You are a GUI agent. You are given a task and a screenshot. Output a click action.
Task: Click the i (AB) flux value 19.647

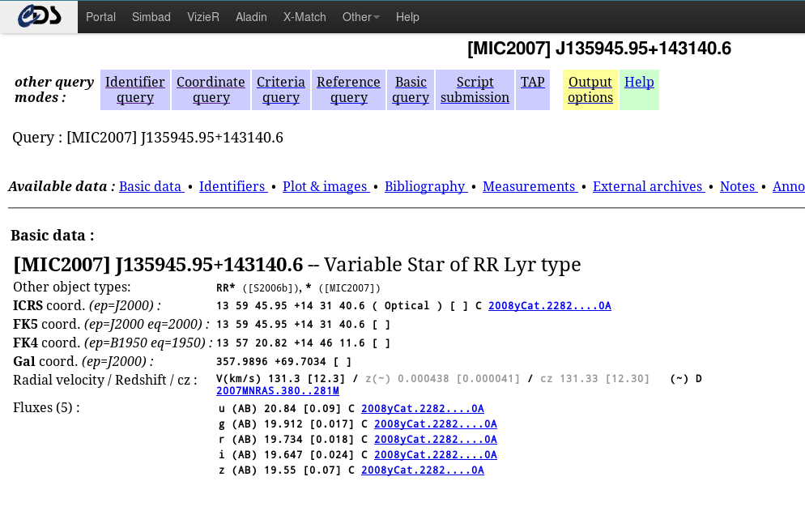click(x=283, y=455)
